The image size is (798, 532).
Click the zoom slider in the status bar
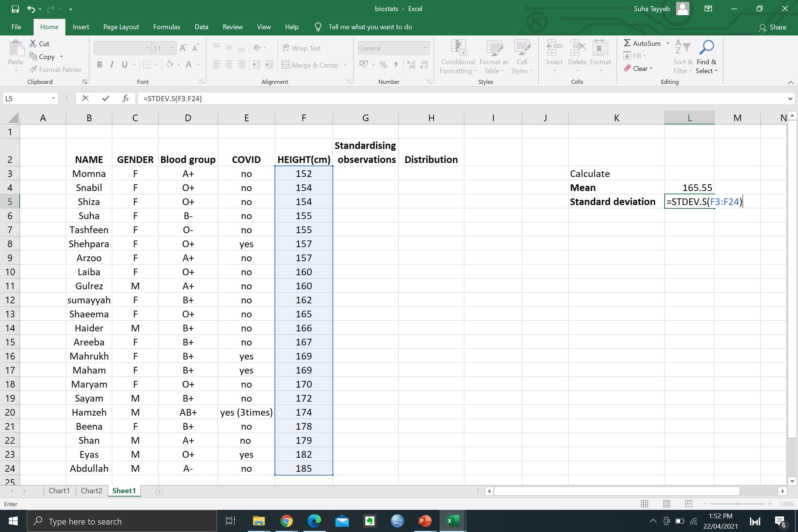(x=737, y=504)
